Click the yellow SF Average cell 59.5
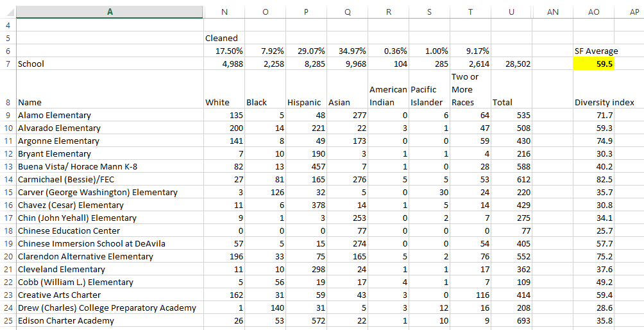644x330 pixels. (x=593, y=64)
